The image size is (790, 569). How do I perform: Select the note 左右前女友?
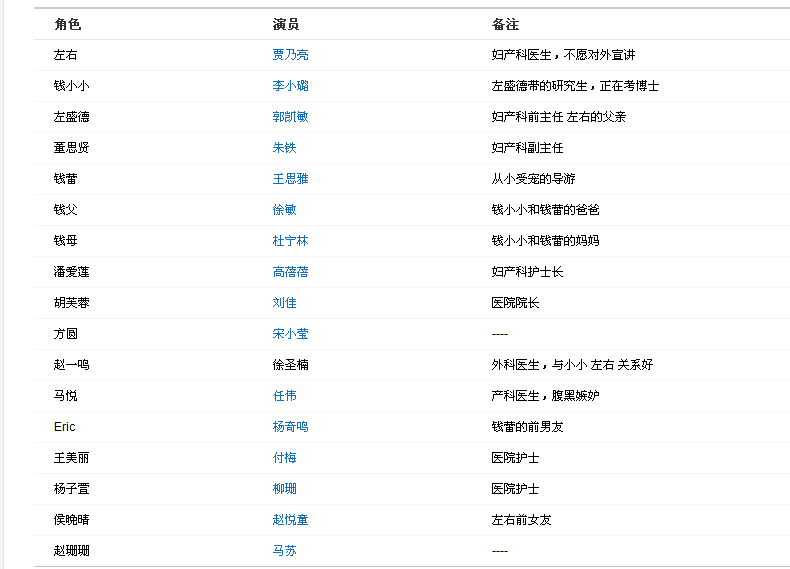point(521,520)
